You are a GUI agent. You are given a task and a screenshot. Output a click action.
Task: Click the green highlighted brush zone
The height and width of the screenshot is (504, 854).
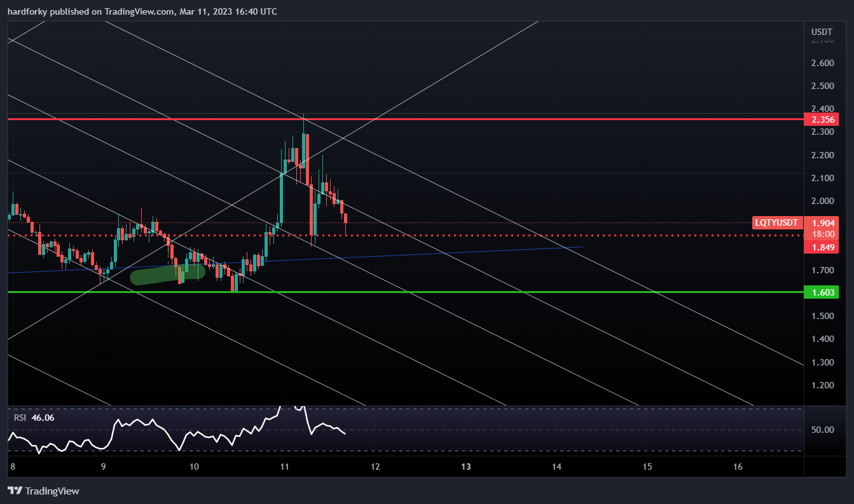[168, 274]
